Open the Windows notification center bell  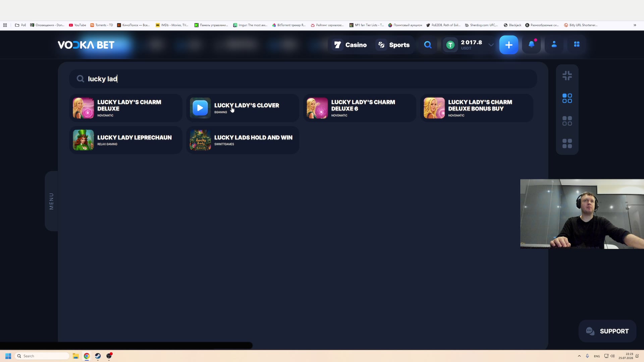click(x=637, y=356)
